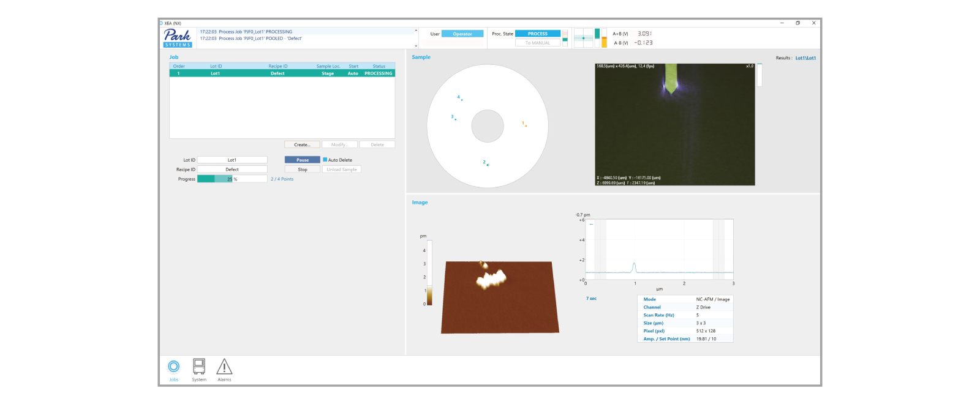Open the Lot1\Lot1 results link
Image resolution: width=980 pixels, height=404 pixels.
click(805, 58)
